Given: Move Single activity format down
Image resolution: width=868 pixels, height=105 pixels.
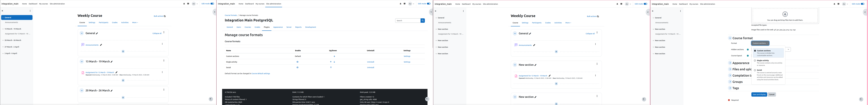Looking at the screenshot, I should (334, 62).
